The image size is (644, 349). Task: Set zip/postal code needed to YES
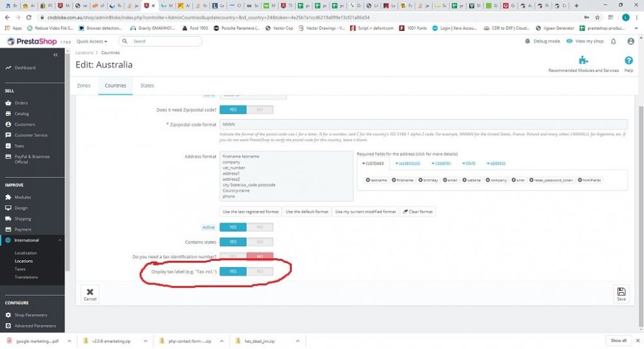pos(233,109)
